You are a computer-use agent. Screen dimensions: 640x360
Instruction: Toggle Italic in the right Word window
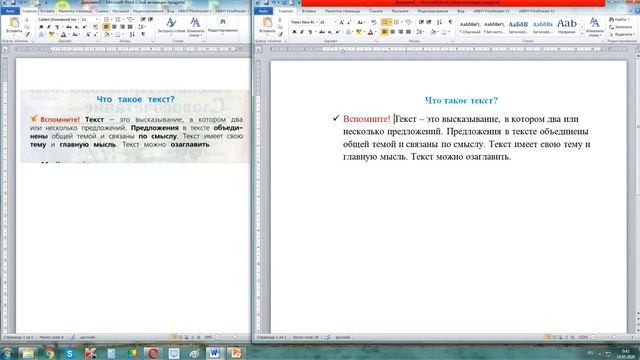[302, 32]
